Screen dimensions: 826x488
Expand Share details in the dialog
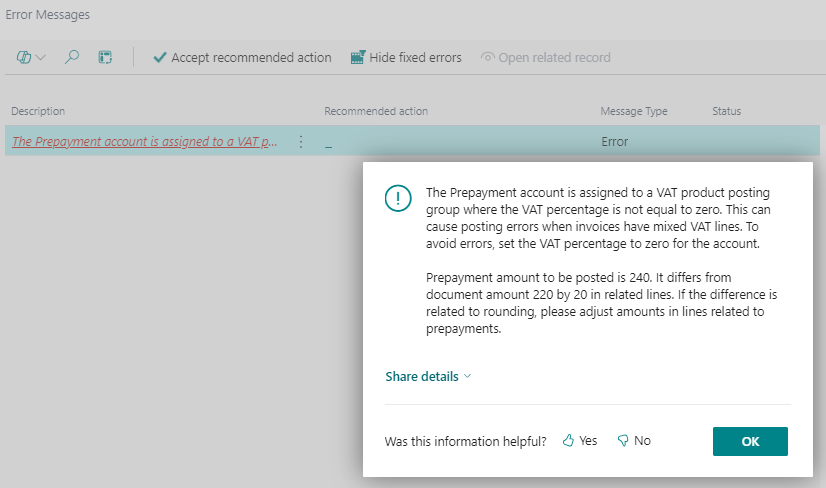(x=428, y=377)
